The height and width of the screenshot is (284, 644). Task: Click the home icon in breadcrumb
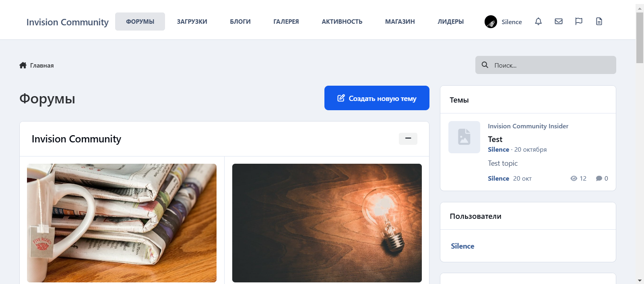(23, 65)
